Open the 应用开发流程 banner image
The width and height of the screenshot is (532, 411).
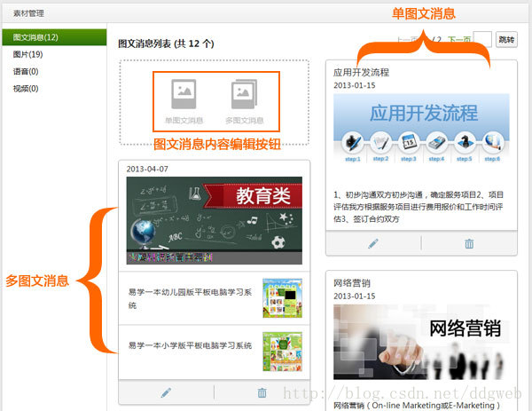pos(421,129)
